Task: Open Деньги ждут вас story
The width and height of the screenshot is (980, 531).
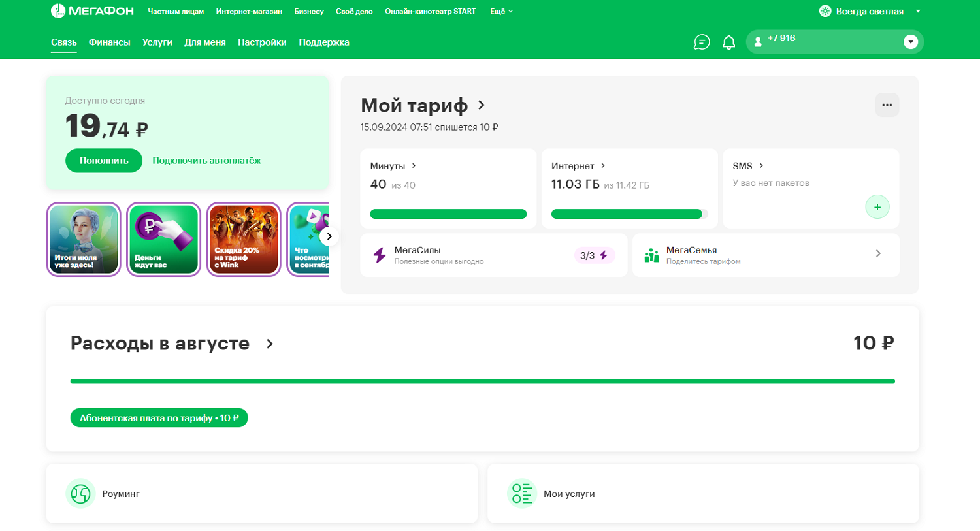Action: point(163,239)
